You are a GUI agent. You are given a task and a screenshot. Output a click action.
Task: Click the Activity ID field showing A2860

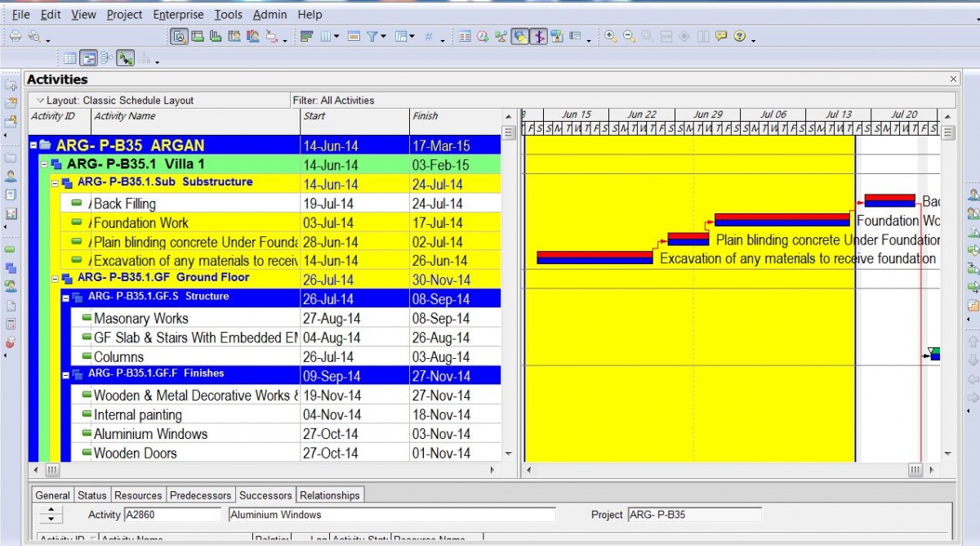pos(171,515)
